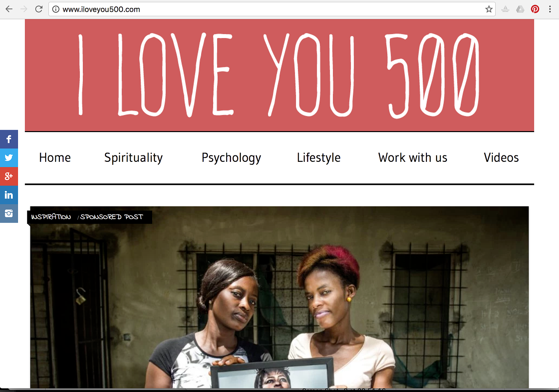The width and height of the screenshot is (559, 392).
Task: Click the I LOVE YOU 500 banner
Action: pyautogui.click(x=279, y=75)
